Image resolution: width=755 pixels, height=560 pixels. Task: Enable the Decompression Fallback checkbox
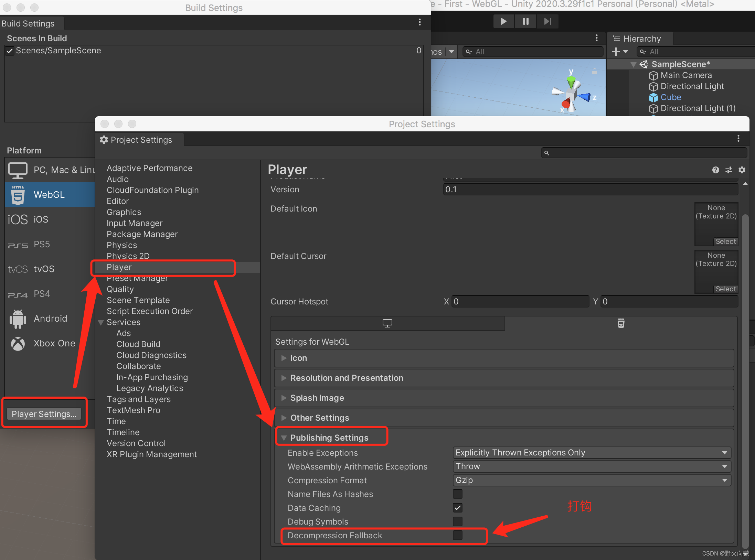[x=457, y=535]
